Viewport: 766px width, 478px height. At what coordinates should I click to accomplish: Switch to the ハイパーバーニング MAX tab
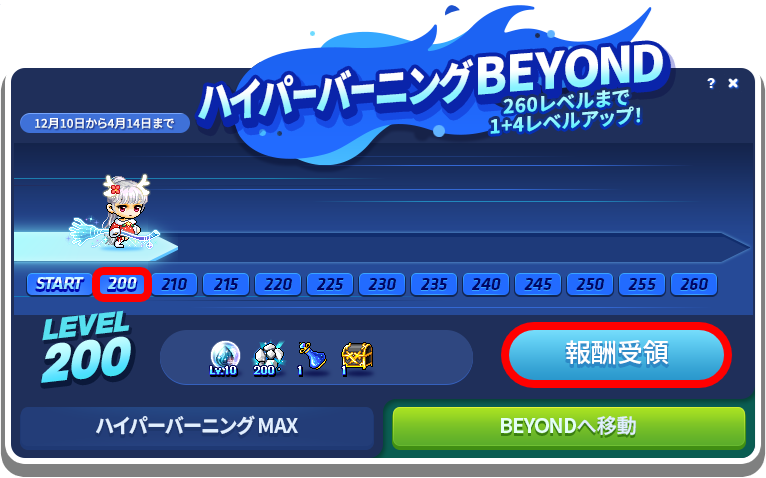click(197, 426)
